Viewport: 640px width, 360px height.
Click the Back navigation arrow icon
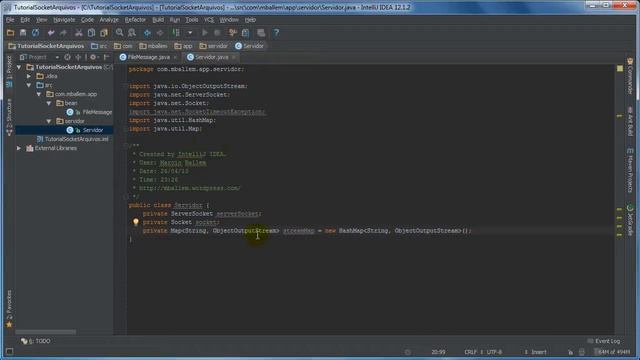(147, 33)
